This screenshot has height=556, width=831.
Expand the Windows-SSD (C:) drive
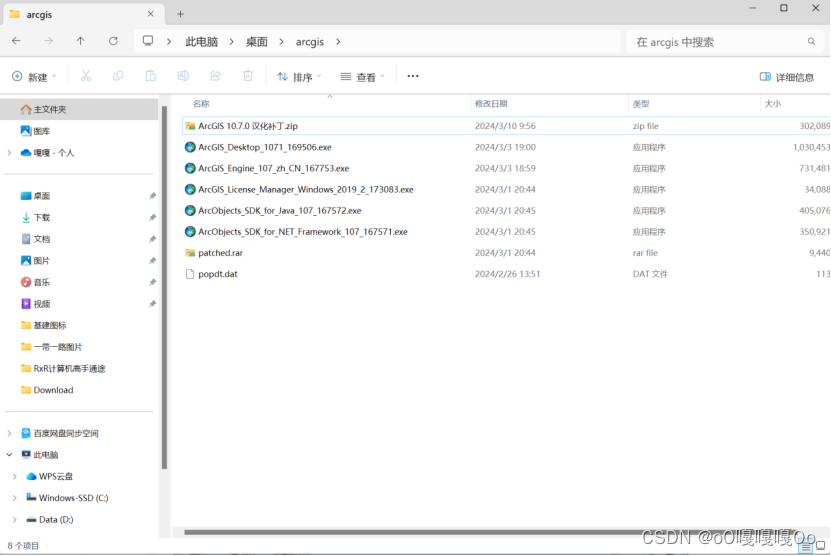[15, 498]
